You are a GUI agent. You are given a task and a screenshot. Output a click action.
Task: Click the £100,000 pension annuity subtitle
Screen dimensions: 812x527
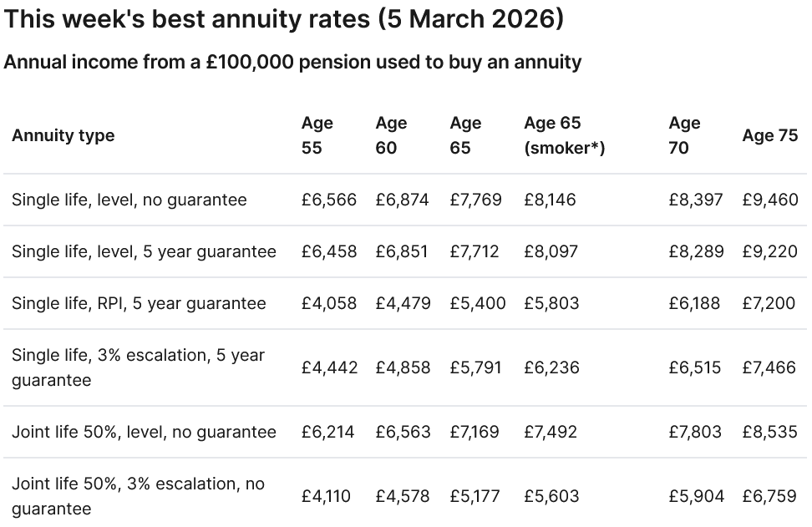coord(292,62)
